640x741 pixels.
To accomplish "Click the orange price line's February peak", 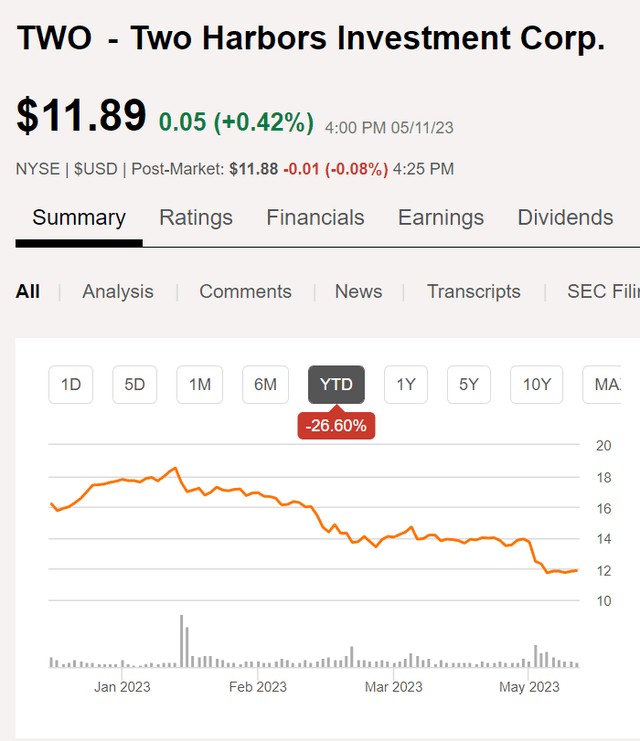I will click(176, 468).
